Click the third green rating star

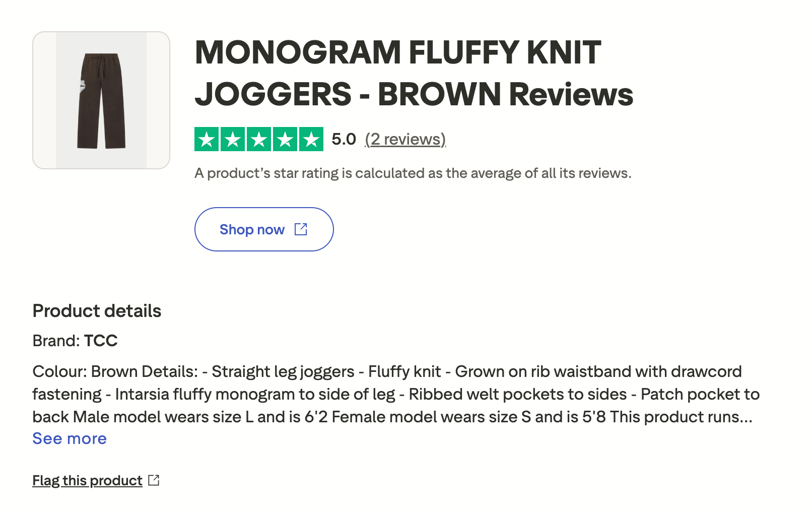click(x=259, y=139)
